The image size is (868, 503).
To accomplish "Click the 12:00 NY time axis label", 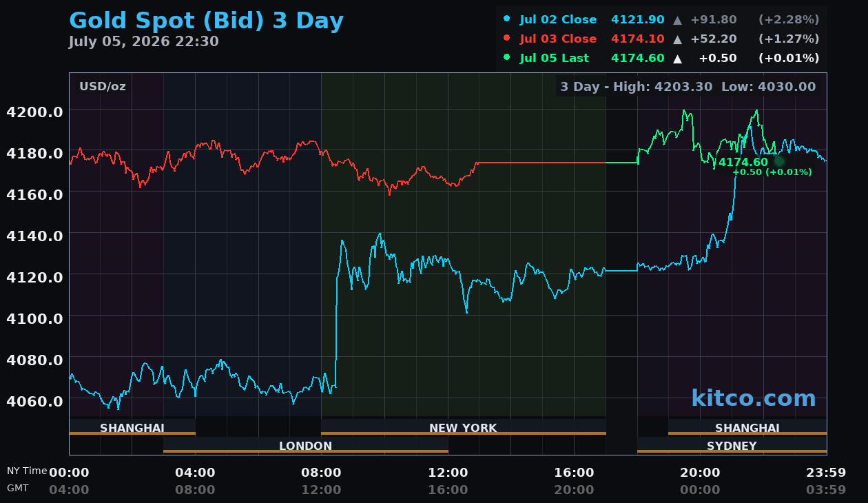I will [448, 473].
